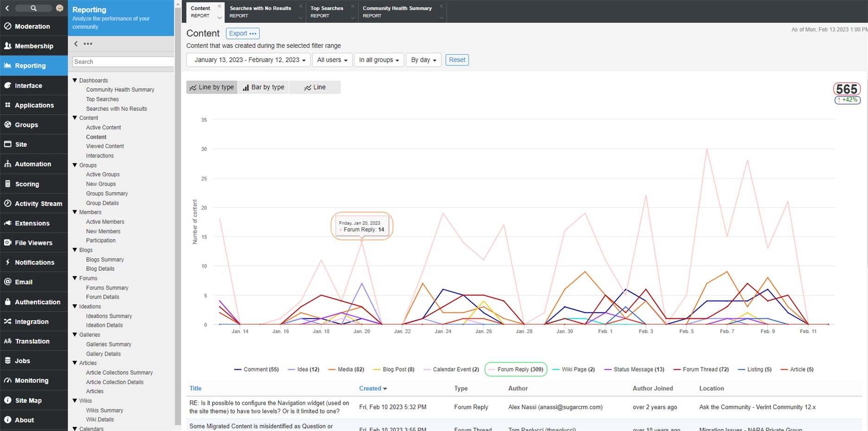868x431 pixels.
Task: Open Jobs admin section
Action: (33, 360)
